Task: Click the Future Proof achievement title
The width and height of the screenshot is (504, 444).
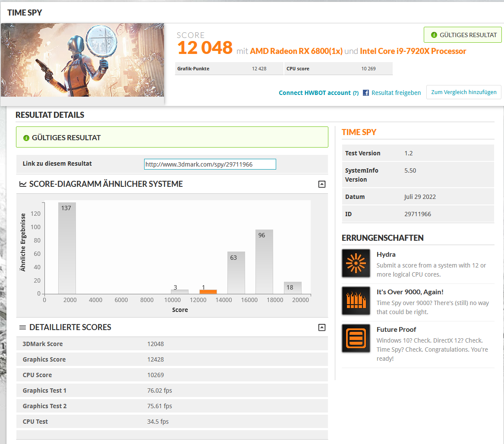Action: [396, 330]
